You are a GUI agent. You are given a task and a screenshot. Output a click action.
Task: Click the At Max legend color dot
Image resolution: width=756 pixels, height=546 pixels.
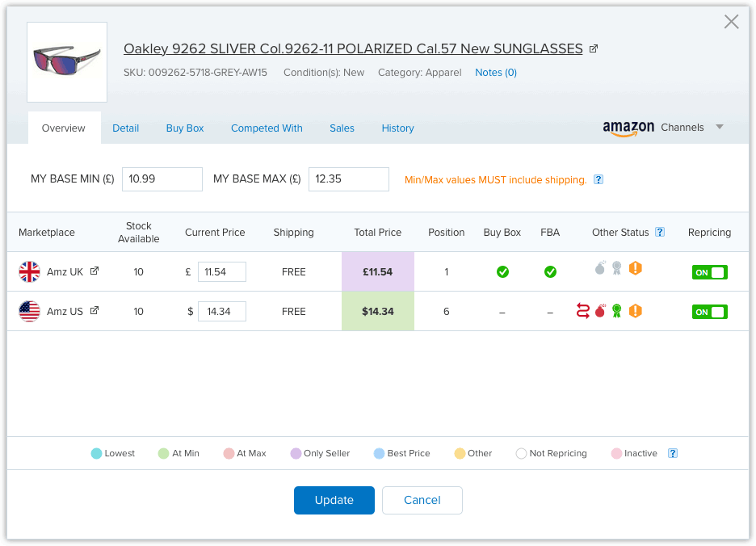point(229,453)
